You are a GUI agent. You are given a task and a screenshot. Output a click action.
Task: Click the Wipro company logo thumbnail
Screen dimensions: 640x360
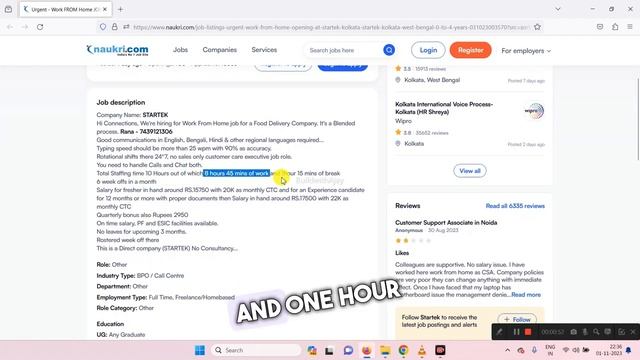(534, 111)
